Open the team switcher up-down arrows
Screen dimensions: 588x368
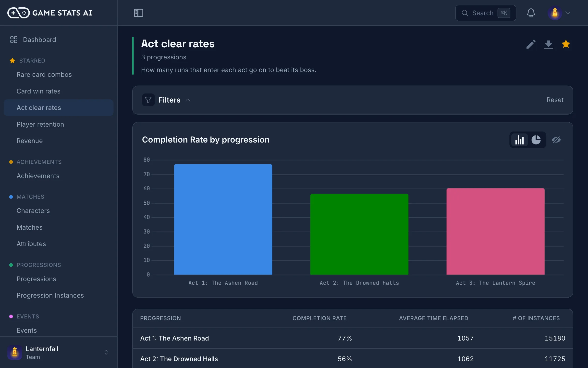[x=106, y=352]
